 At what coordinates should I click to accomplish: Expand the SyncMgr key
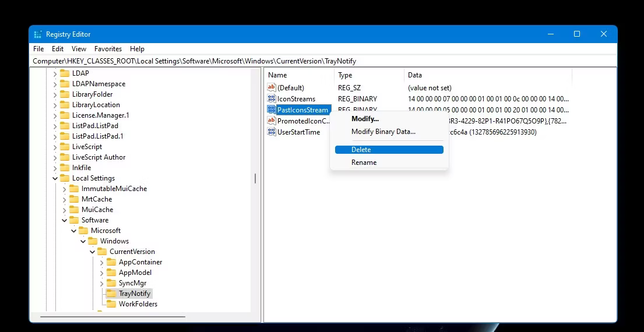(x=102, y=283)
